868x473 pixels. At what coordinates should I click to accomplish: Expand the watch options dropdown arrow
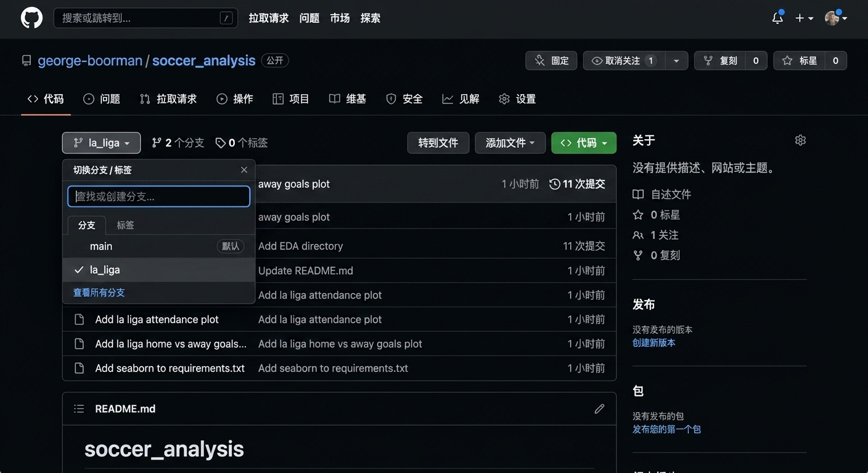tap(676, 60)
